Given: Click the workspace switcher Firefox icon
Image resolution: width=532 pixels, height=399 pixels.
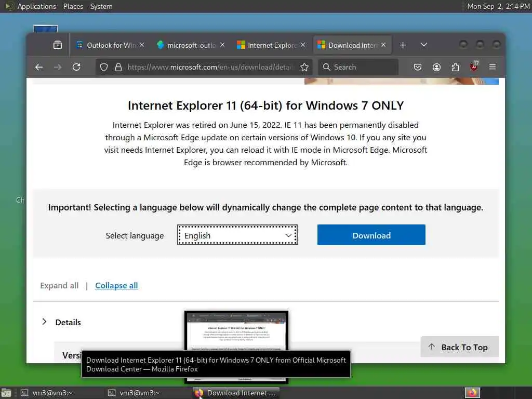Looking at the screenshot, I should (472, 393).
